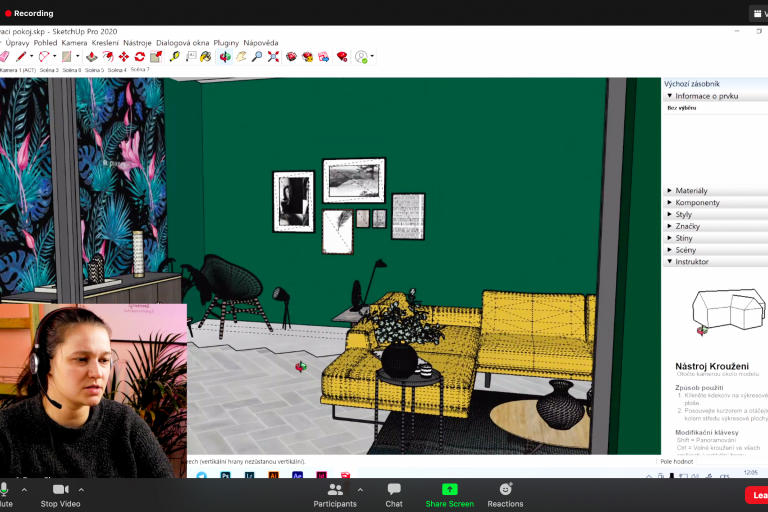Switch to Scéna 7 tab

point(140,69)
